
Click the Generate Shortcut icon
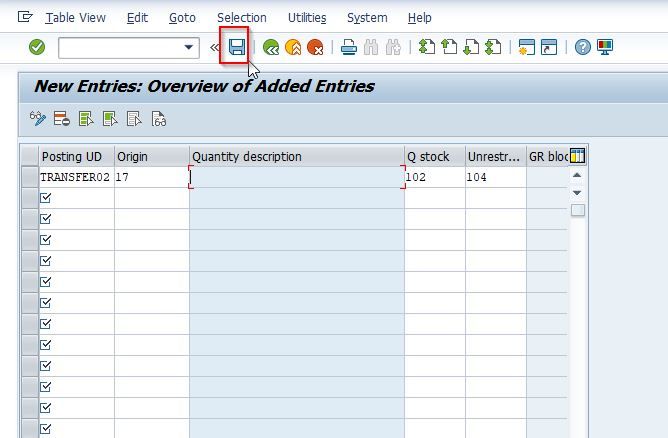tap(549, 47)
